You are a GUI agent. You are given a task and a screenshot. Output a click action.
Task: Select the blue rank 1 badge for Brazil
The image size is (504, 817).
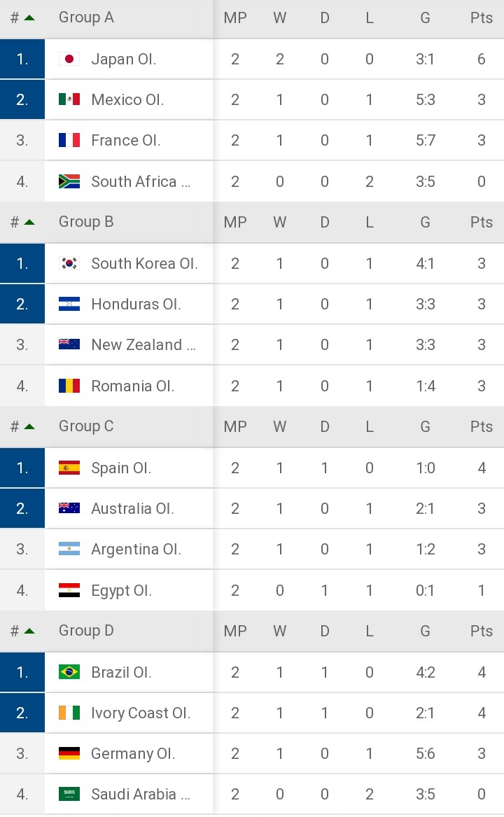click(x=22, y=672)
